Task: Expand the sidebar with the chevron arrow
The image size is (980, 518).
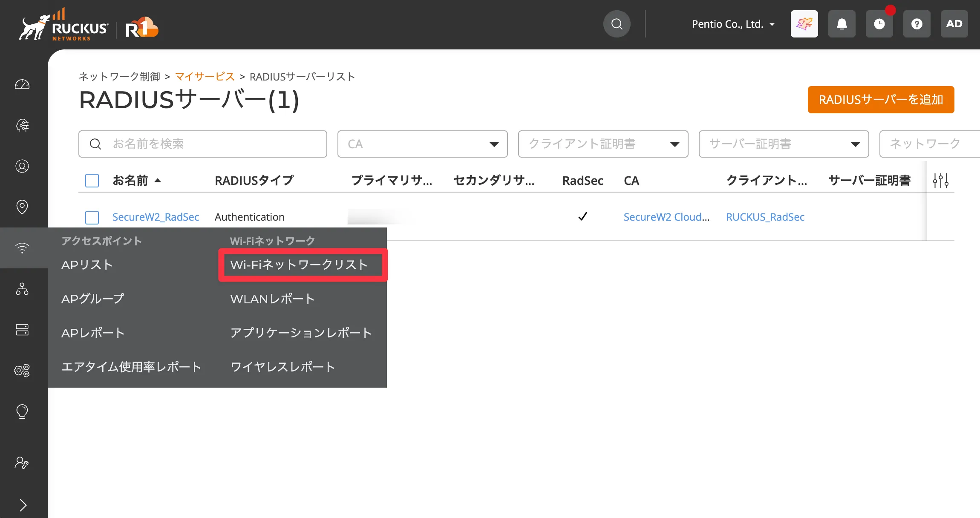Action: click(x=23, y=505)
